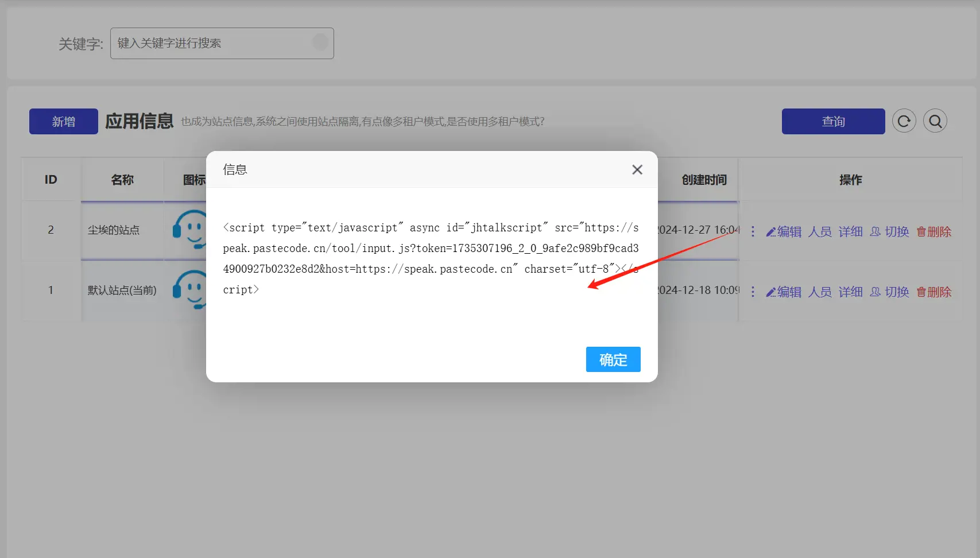Click the script code text in dialog
This screenshot has width=980, height=558.
(x=431, y=258)
